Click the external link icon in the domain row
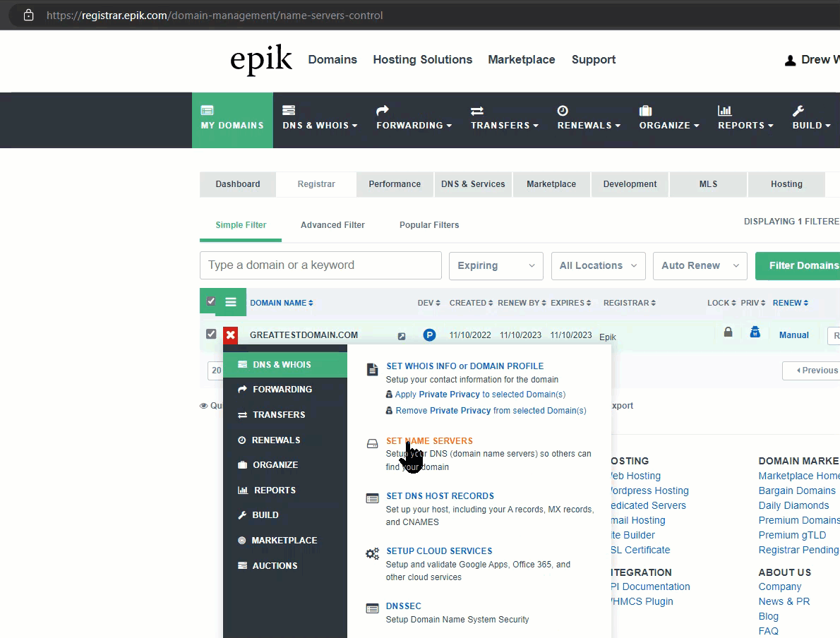 pyautogui.click(x=401, y=337)
